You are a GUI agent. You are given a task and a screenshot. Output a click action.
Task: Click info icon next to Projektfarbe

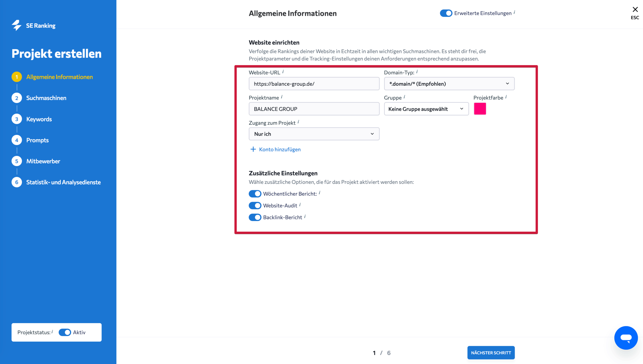point(506,97)
